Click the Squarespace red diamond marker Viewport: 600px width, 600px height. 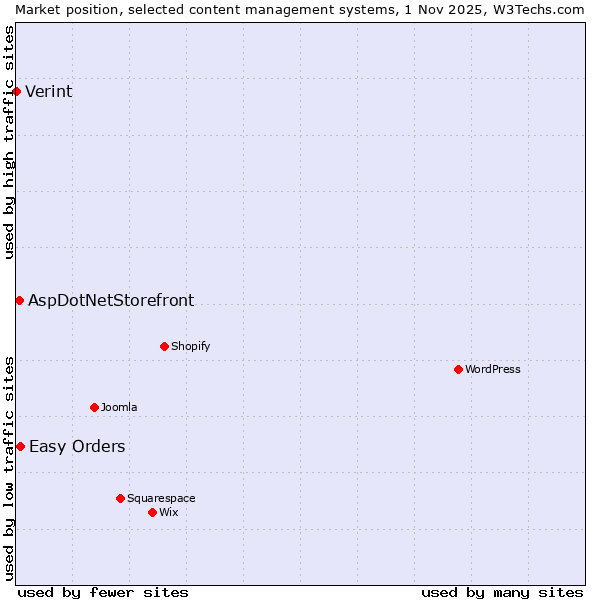point(120,498)
